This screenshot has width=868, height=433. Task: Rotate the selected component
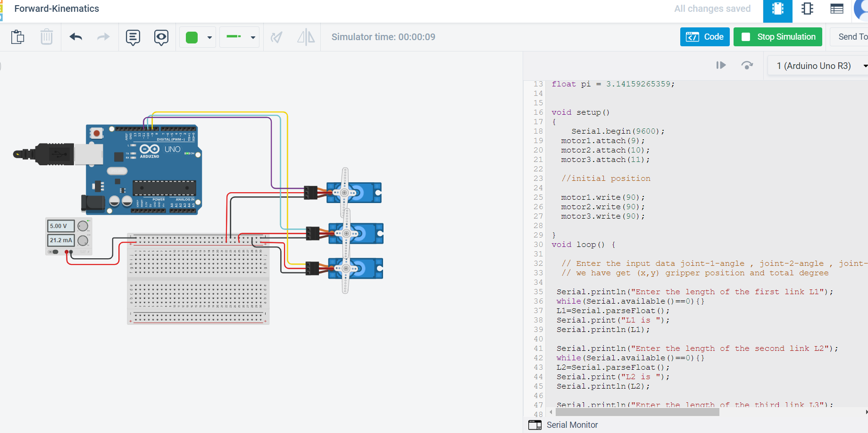tap(276, 37)
